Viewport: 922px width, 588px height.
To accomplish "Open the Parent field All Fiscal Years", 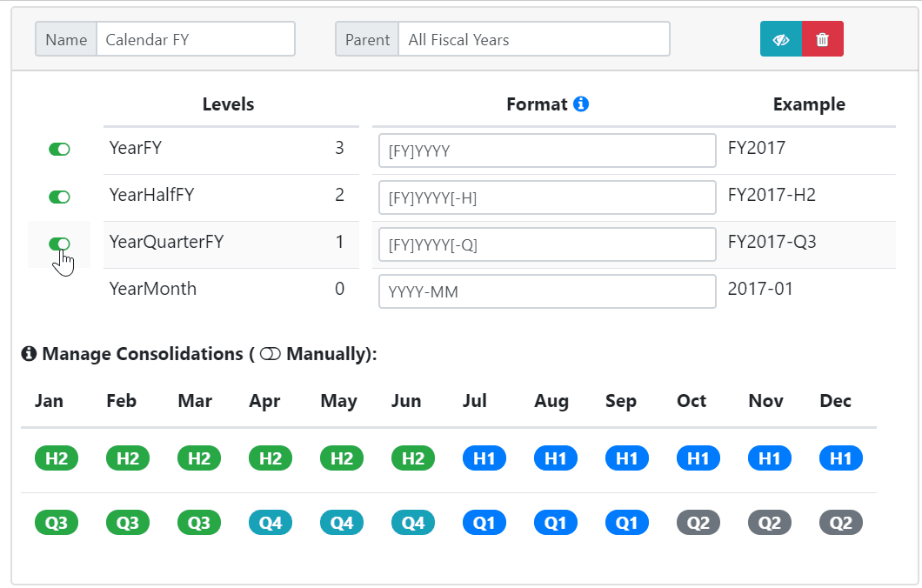I will (533, 39).
